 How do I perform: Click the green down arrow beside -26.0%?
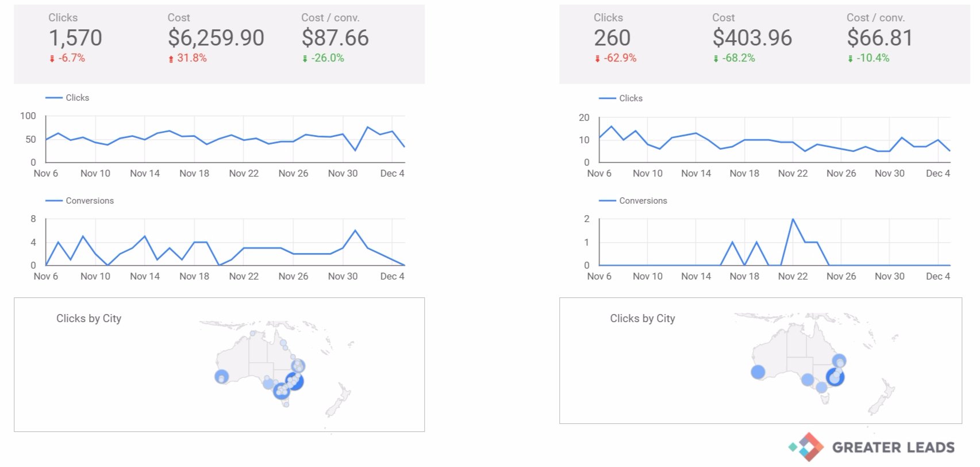coord(305,59)
